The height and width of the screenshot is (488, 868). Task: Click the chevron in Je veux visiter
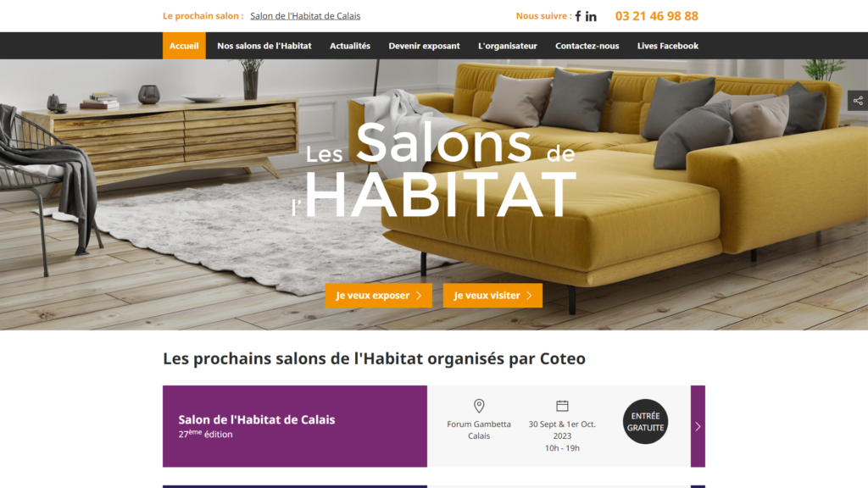(529, 296)
